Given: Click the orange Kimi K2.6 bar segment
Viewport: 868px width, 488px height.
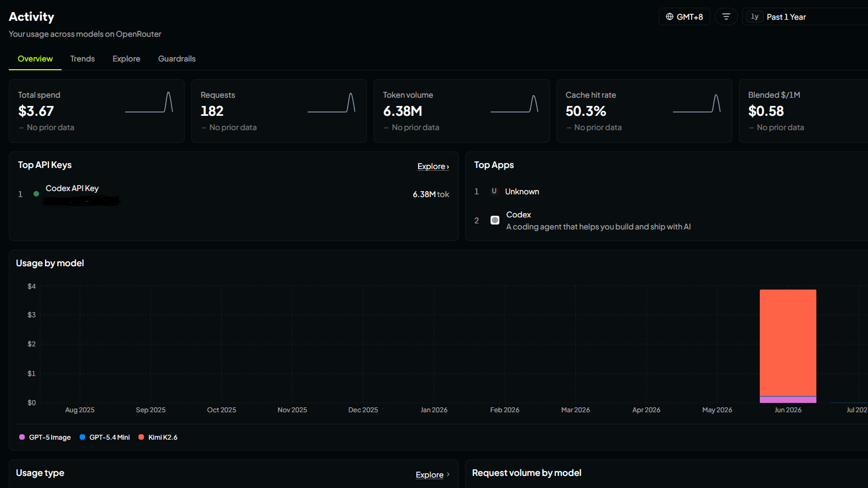Looking at the screenshot, I should pyautogui.click(x=788, y=343).
